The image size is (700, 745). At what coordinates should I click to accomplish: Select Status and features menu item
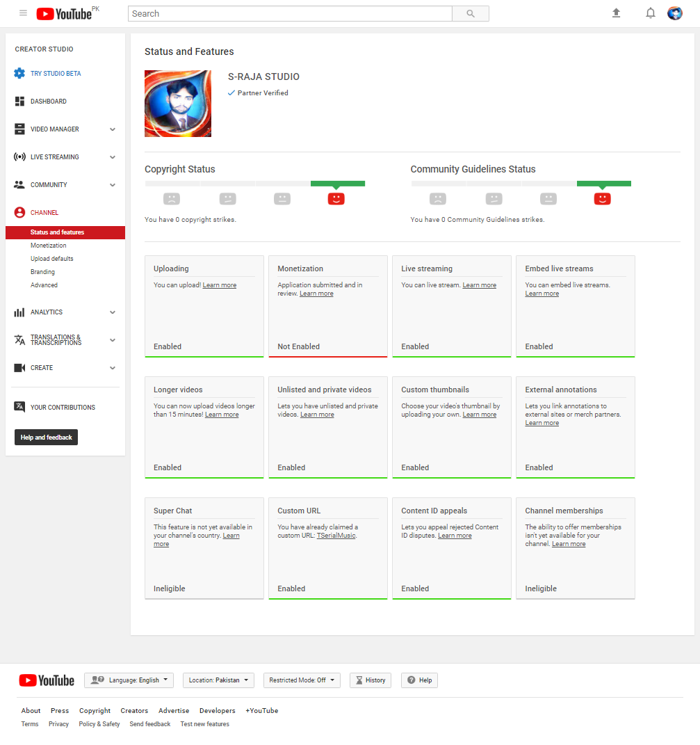click(x=65, y=232)
